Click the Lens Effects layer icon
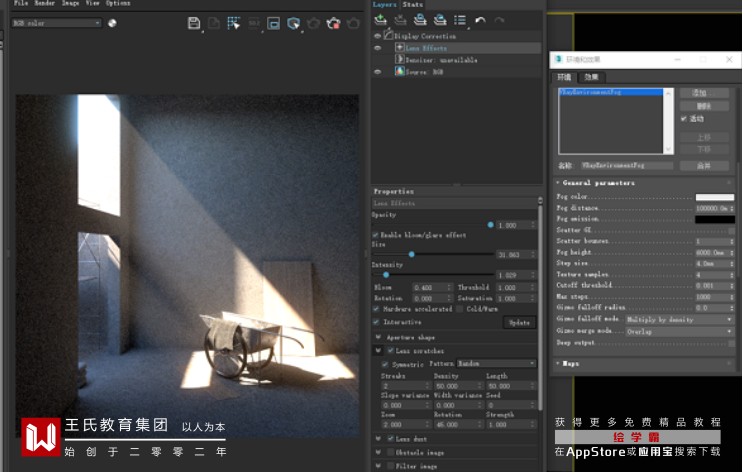742x472 pixels. [399, 47]
